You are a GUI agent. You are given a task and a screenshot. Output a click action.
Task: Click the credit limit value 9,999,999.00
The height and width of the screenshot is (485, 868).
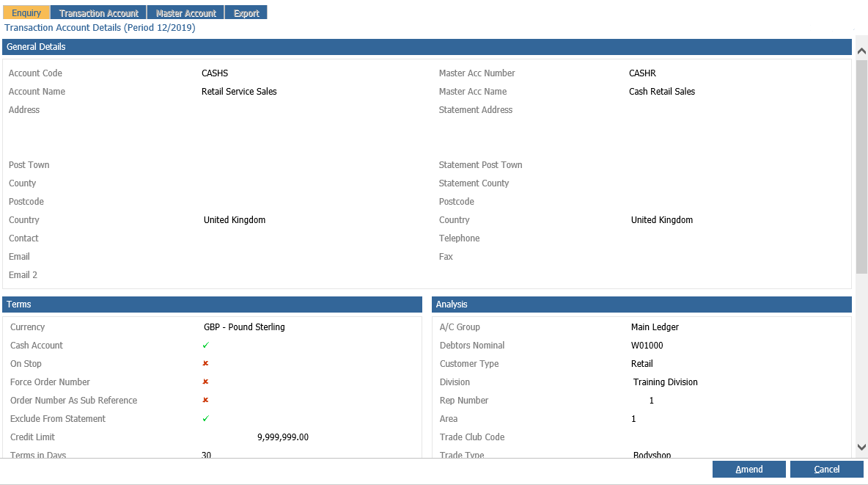coord(283,437)
